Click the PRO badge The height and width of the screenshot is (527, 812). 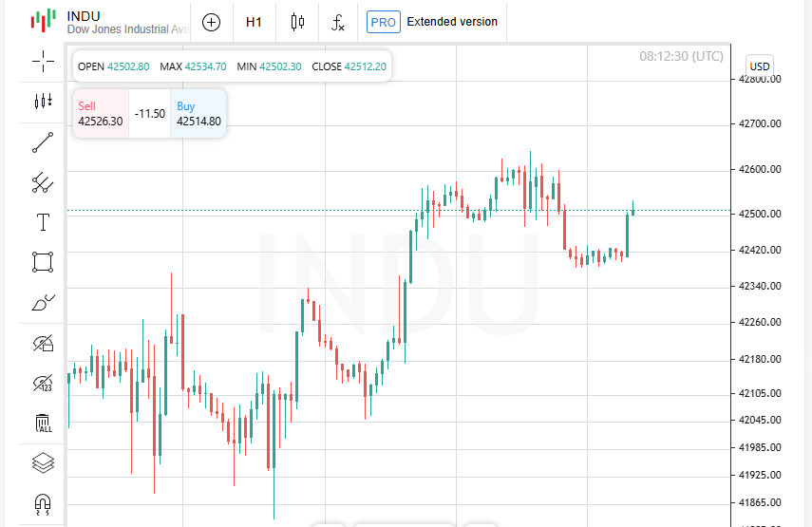(384, 22)
